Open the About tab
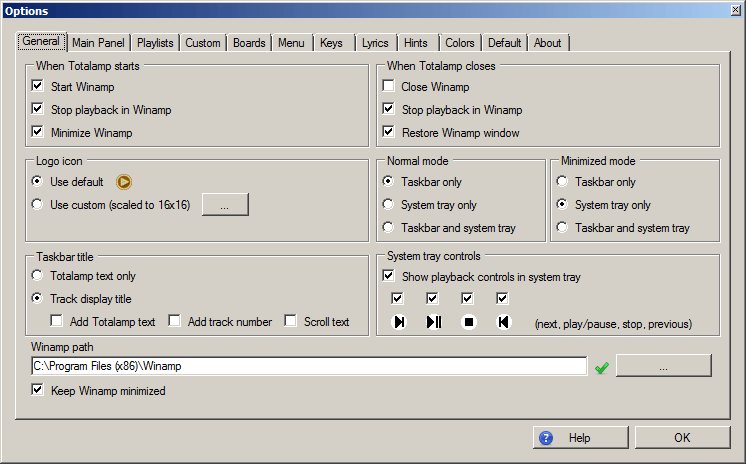Image resolution: width=746 pixels, height=464 pixels. tap(548, 43)
